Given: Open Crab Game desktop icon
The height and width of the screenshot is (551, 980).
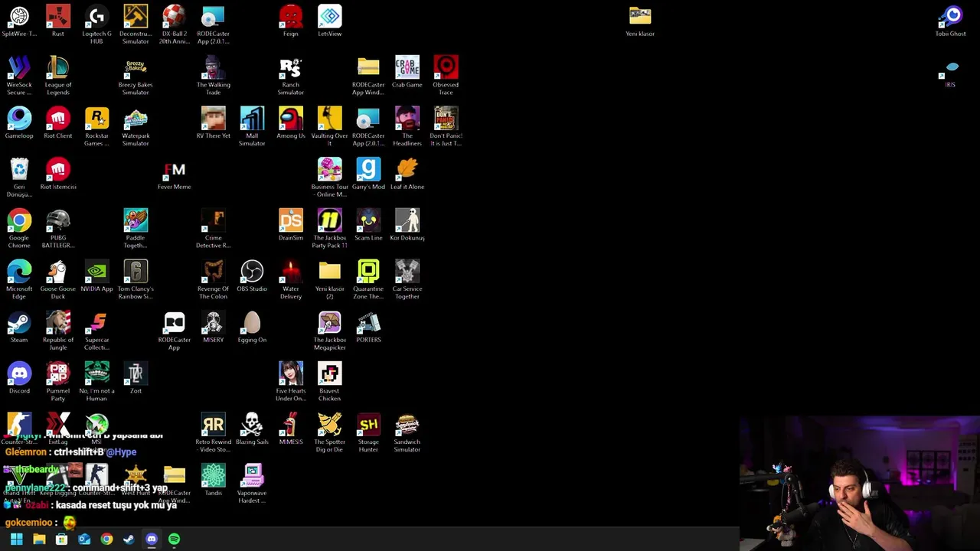Looking at the screenshot, I should (407, 72).
